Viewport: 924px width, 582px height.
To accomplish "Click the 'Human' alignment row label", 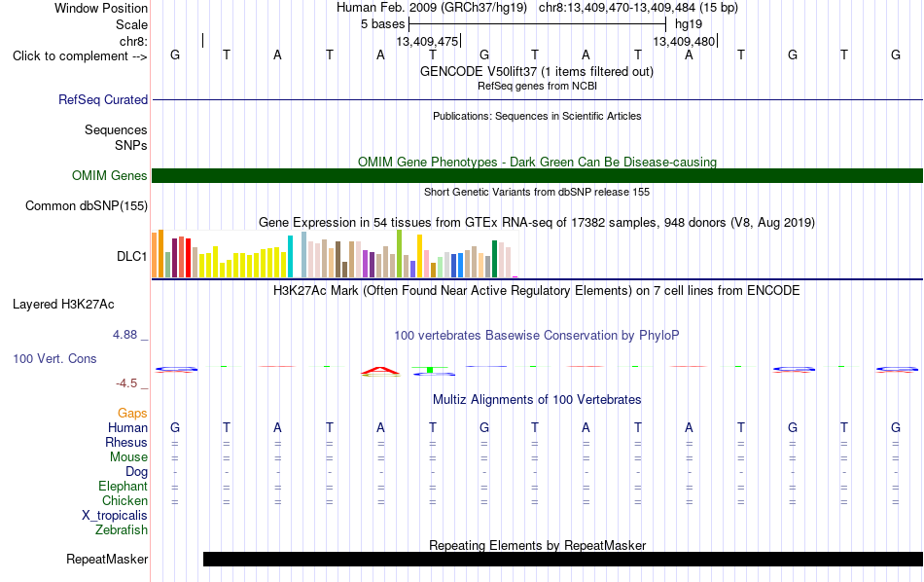I will 127,427.
